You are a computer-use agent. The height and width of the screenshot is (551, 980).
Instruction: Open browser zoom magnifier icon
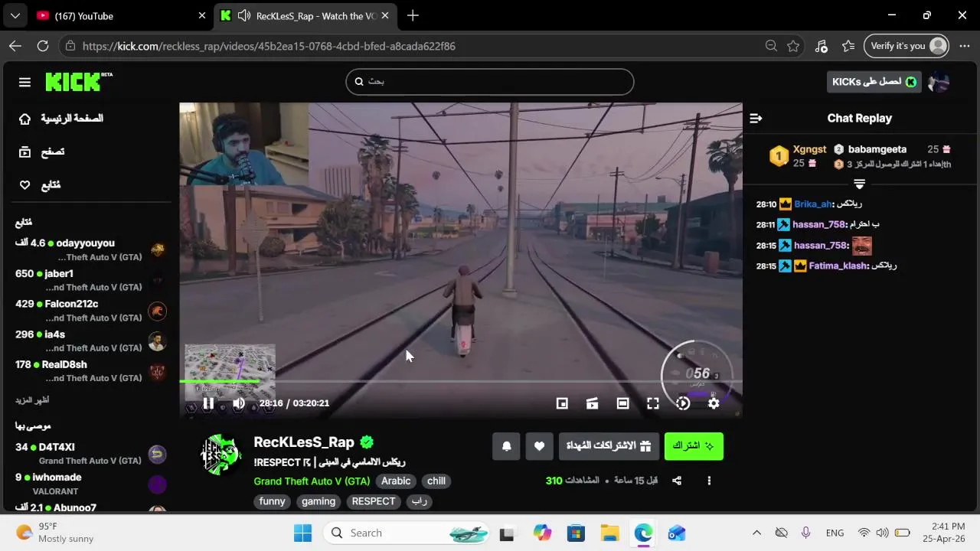[771, 46]
